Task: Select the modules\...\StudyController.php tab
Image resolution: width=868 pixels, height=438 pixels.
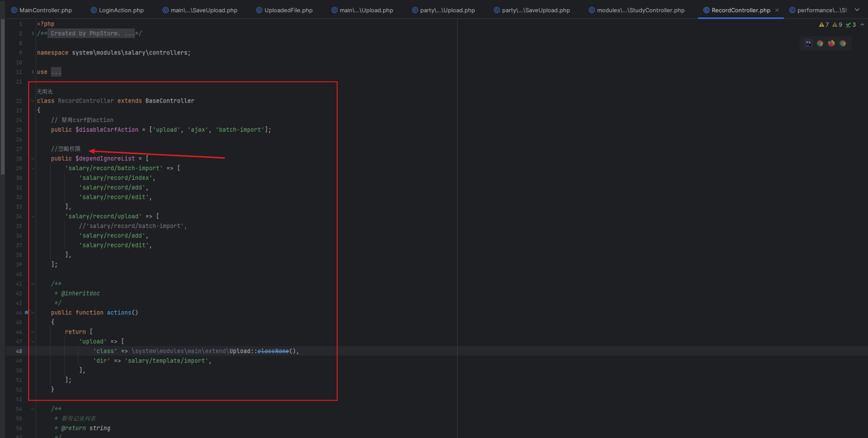Action: pos(637,10)
